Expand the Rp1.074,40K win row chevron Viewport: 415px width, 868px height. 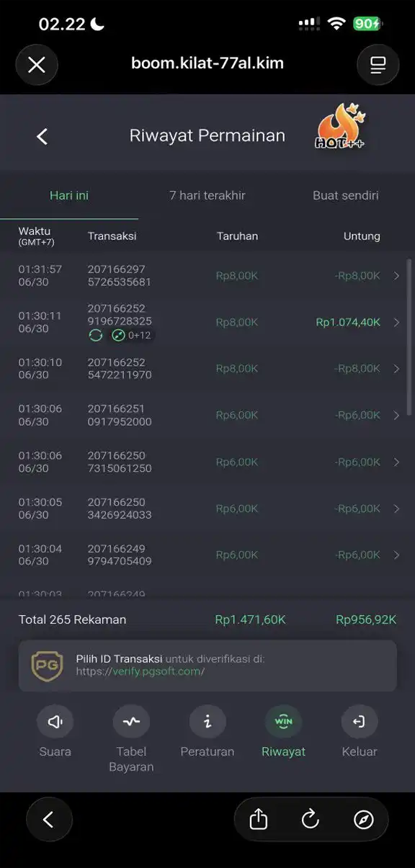[x=397, y=322]
